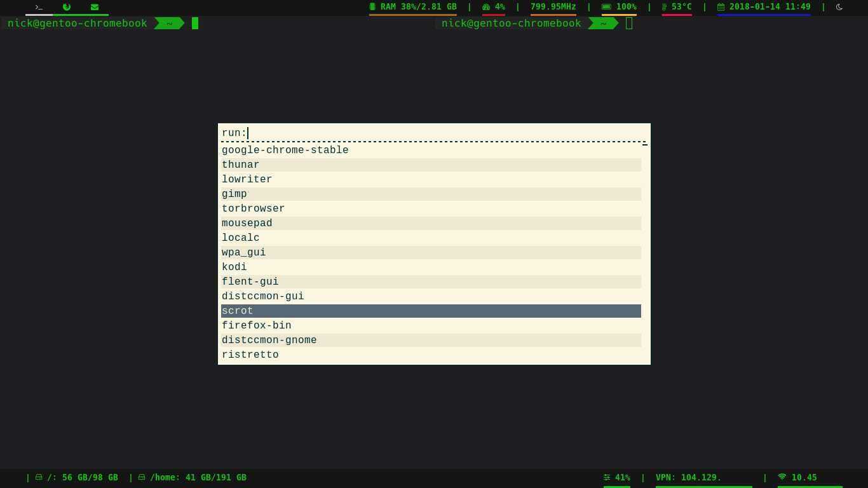Image resolution: width=868 pixels, height=488 pixels.
Task: Click the moon icon in the top bar
Action: pos(839,7)
